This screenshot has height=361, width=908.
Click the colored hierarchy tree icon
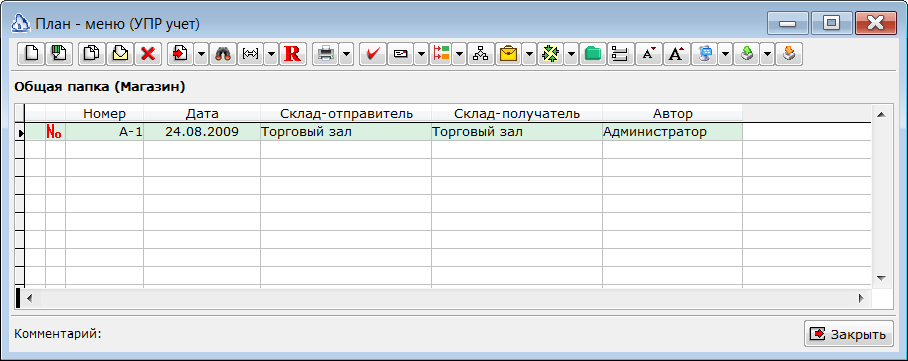pyautogui.click(x=442, y=54)
